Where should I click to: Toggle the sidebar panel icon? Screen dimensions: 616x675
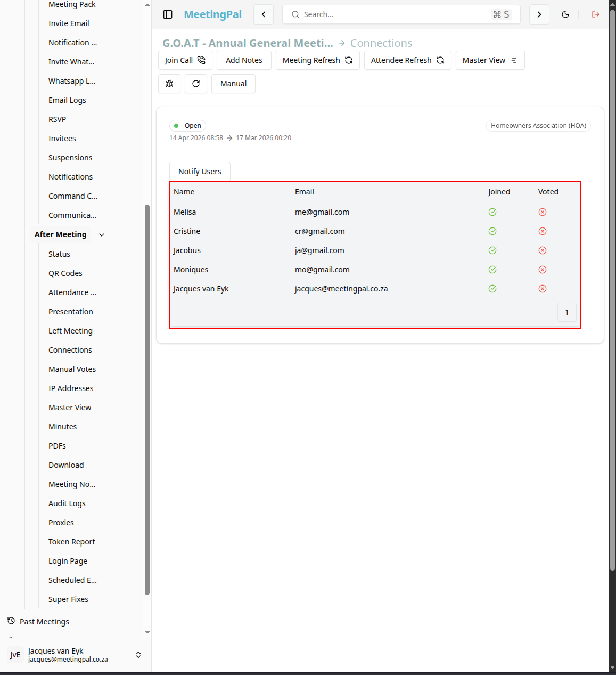[x=168, y=14]
